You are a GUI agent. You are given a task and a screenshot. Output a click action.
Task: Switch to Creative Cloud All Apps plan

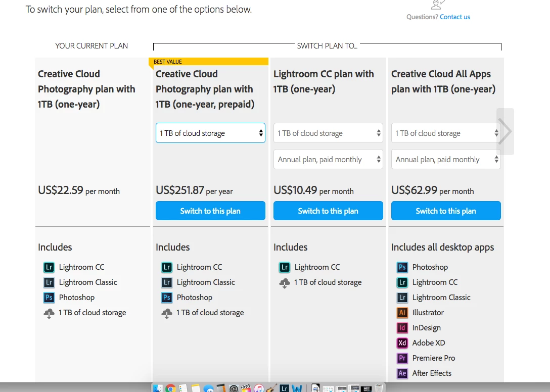point(446,211)
